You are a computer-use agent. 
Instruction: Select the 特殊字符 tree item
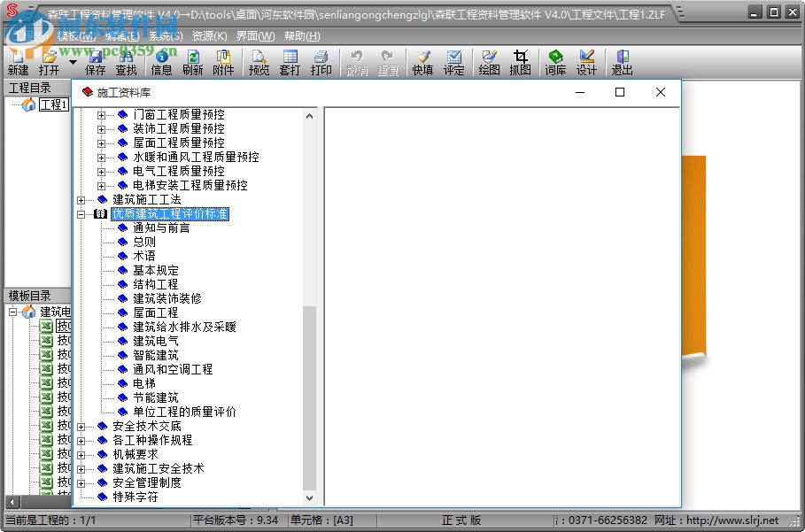pyautogui.click(x=135, y=497)
